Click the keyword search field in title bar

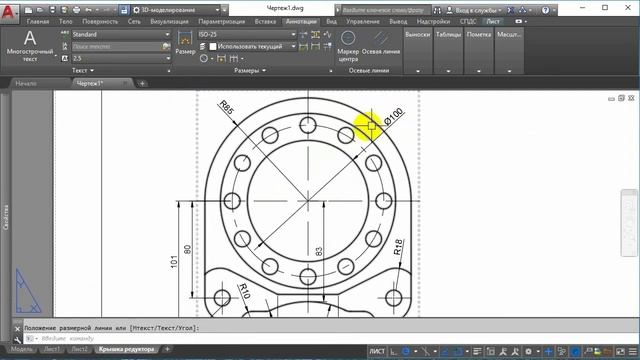(x=385, y=10)
